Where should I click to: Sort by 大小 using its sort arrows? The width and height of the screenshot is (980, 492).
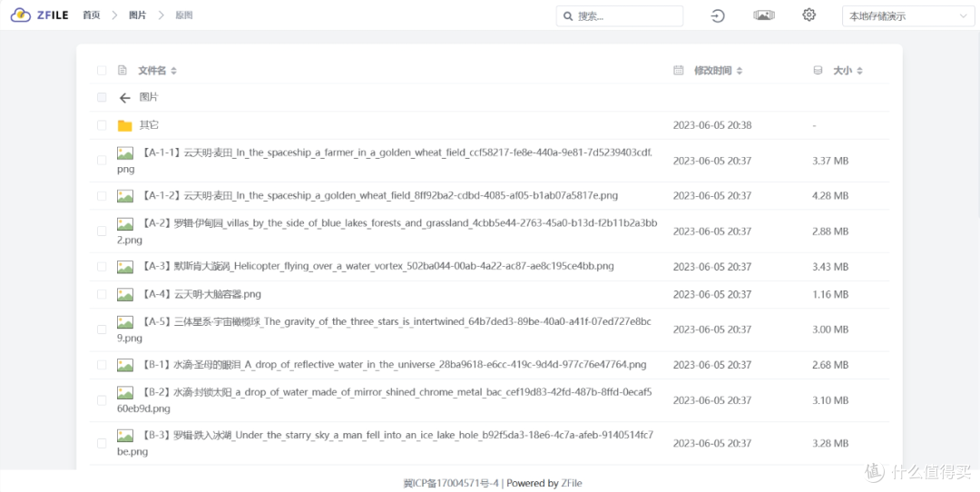[859, 71]
